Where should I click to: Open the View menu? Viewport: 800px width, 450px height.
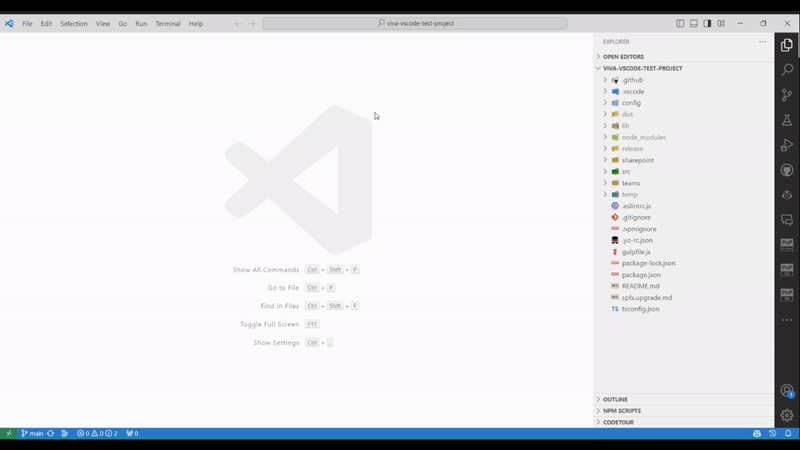pyautogui.click(x=103, y=23)
